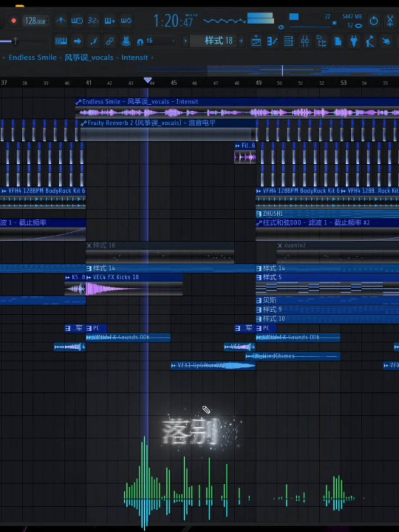Click the arrow left of 样式 18
Image resolution: width=399 pixels, height=532 pixels.
[x=186, y=41]
